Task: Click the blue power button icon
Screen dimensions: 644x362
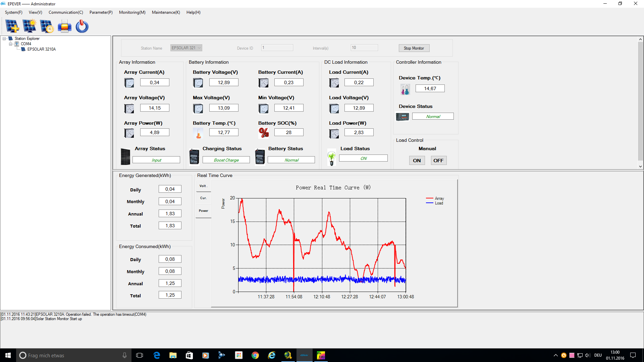Action: click(82, 26)
